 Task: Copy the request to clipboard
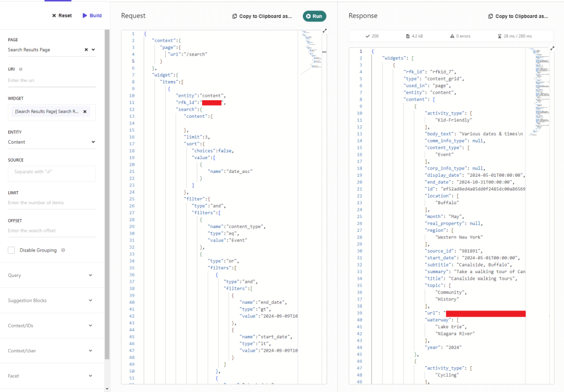pyautogui.click(x=262, y=17)
